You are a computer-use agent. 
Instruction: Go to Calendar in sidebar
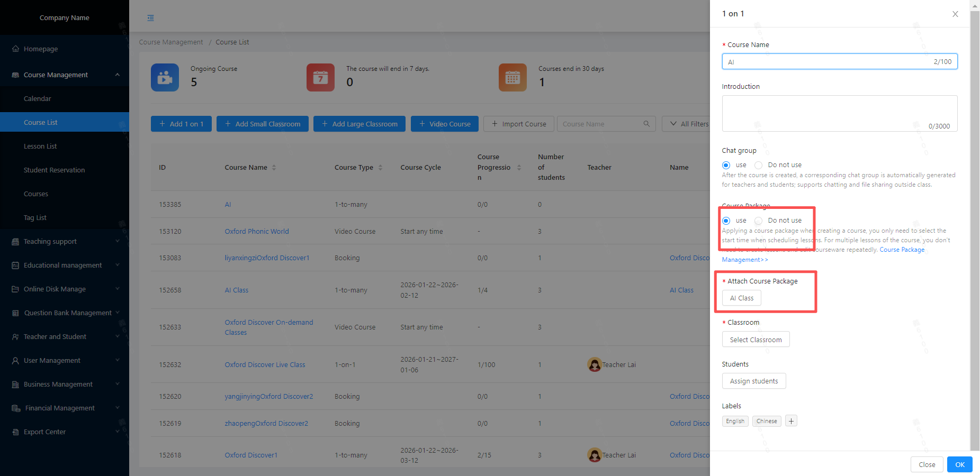[38, 99]
